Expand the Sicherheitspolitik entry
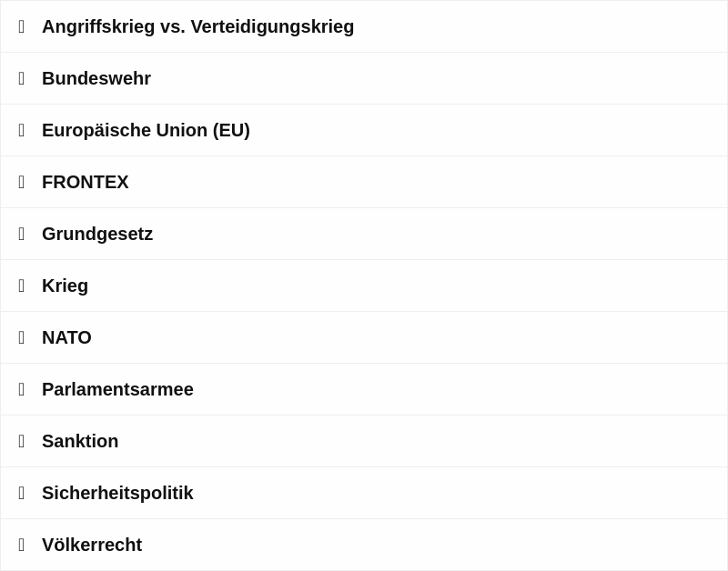The width and height of the screenshot is (728, 571). (x=364, y=493)
